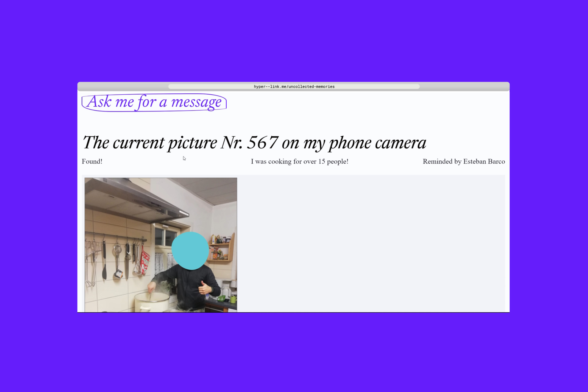
Task: Click the steaming white pot in the photo
Action: coord(152,302)
